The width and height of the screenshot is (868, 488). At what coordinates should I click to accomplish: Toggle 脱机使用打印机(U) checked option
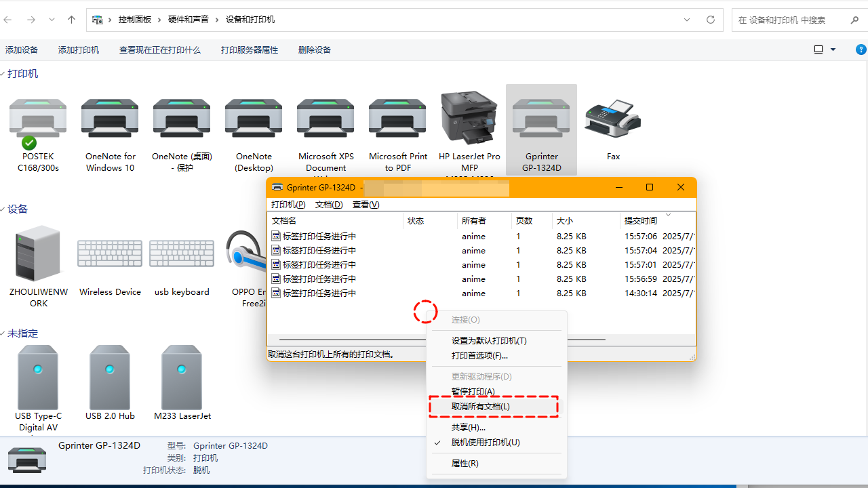pos(486,443)
